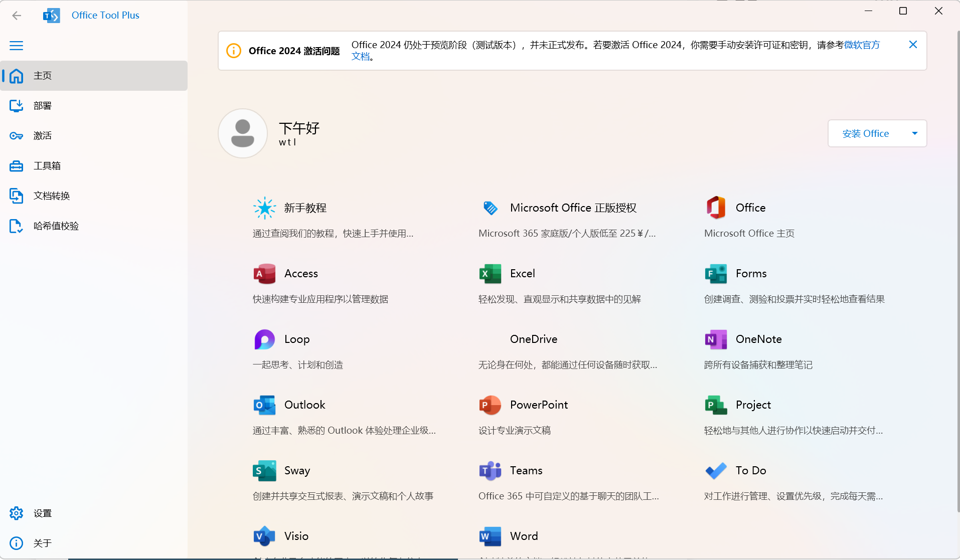The width and height of the screenshot is (960, 560).
Task: Select the 激活 sidebar icon
Action: click(x=17, y=135)
